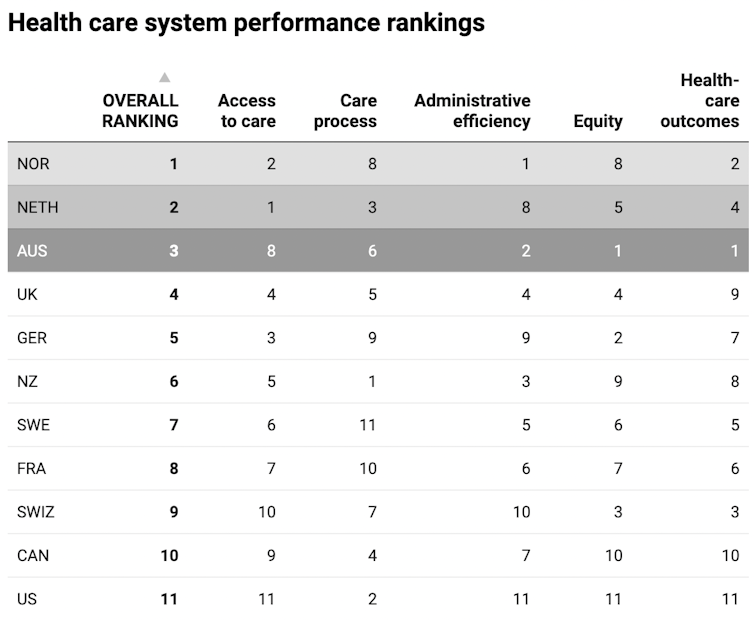Click the highlighted AUS row label
The height and width of the screenshot is (620, 754).
[x=32, y=251]
